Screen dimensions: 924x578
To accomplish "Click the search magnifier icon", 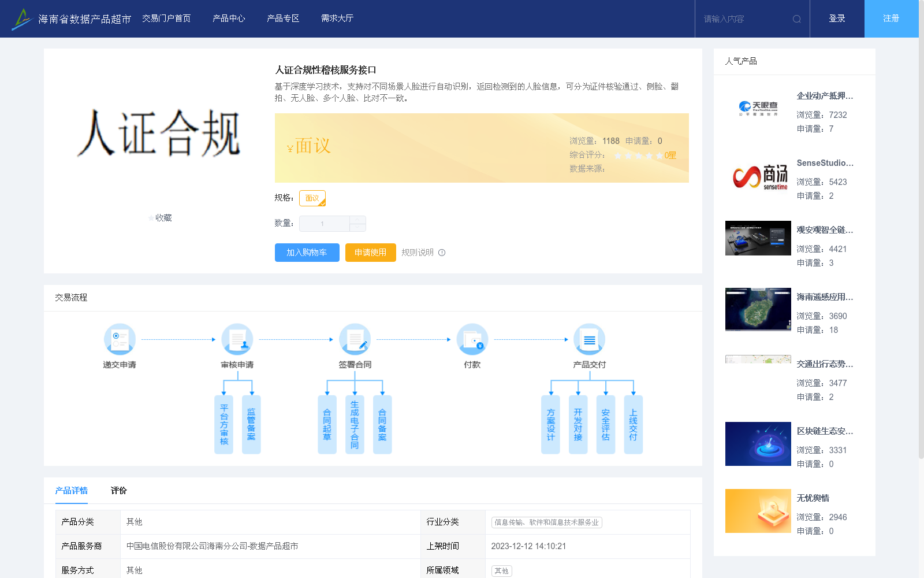I will click(797, 19).
